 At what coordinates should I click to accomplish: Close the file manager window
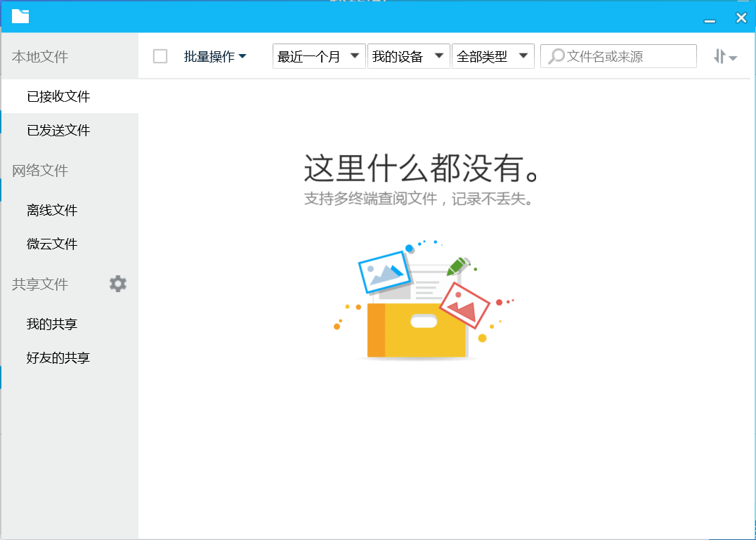pos(741,18)
